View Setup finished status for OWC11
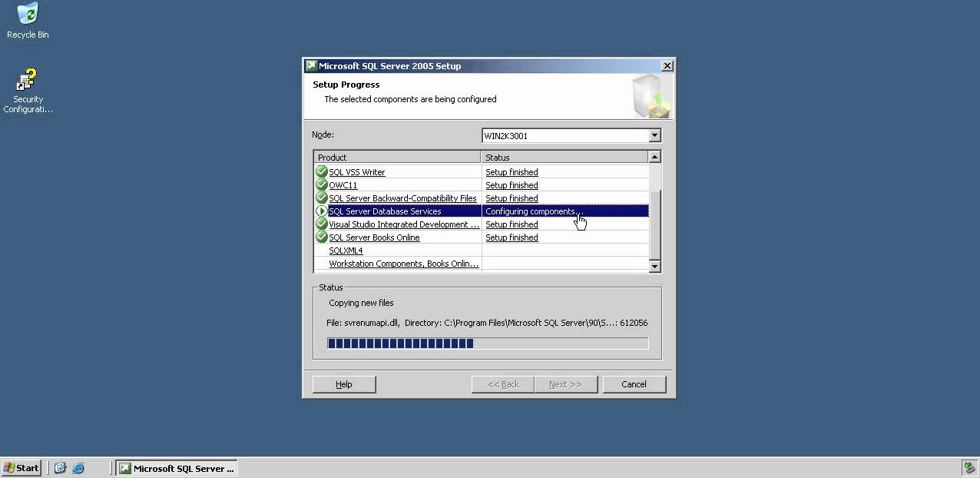 (512, 185)
